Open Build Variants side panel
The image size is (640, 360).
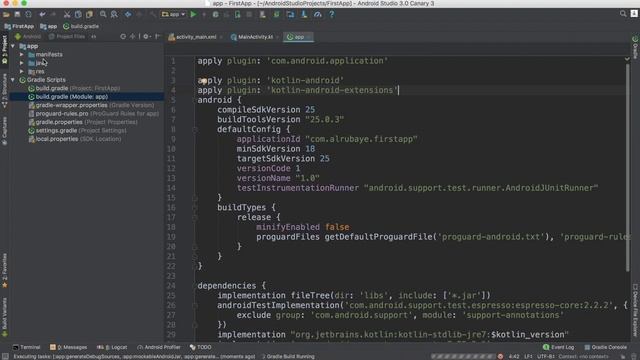pos(4,318)
